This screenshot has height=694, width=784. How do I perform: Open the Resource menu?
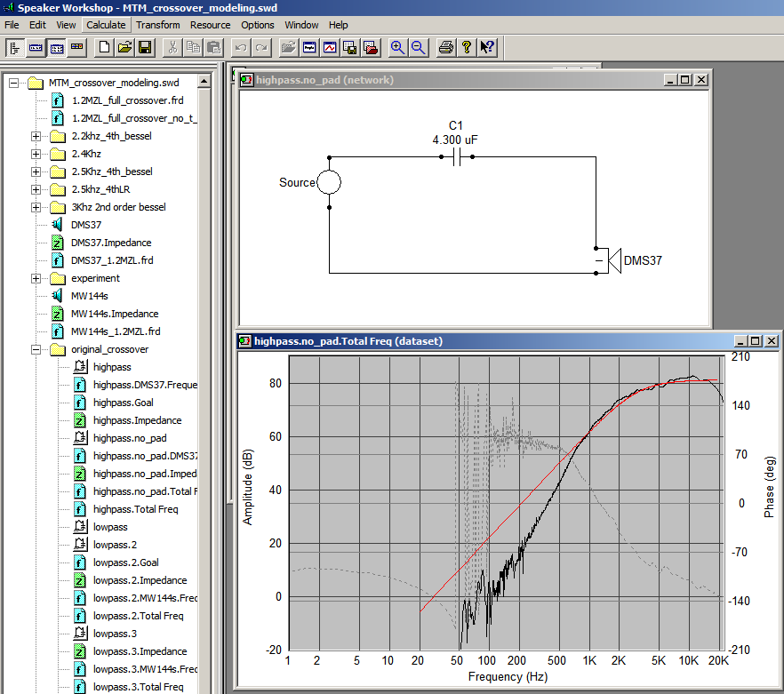210,25
